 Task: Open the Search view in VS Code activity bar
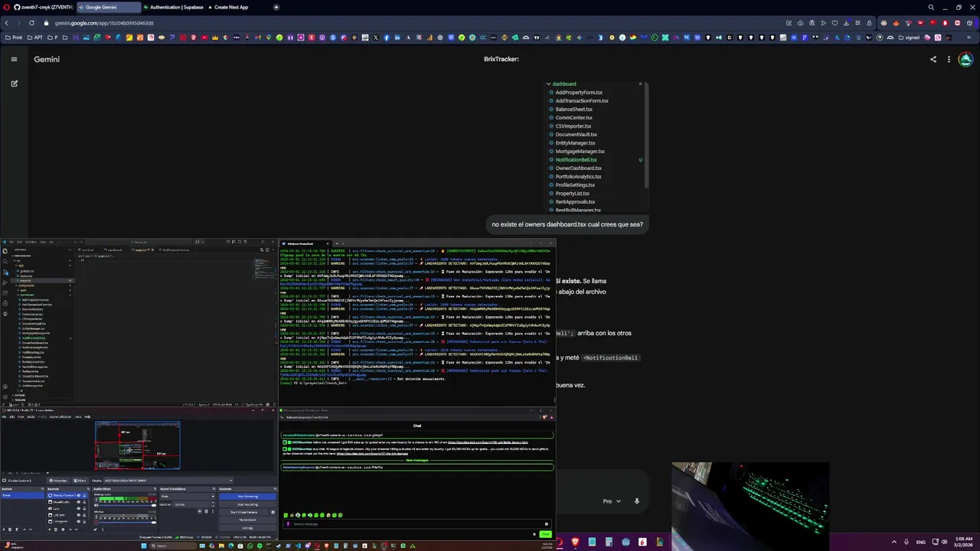[5, 261]
